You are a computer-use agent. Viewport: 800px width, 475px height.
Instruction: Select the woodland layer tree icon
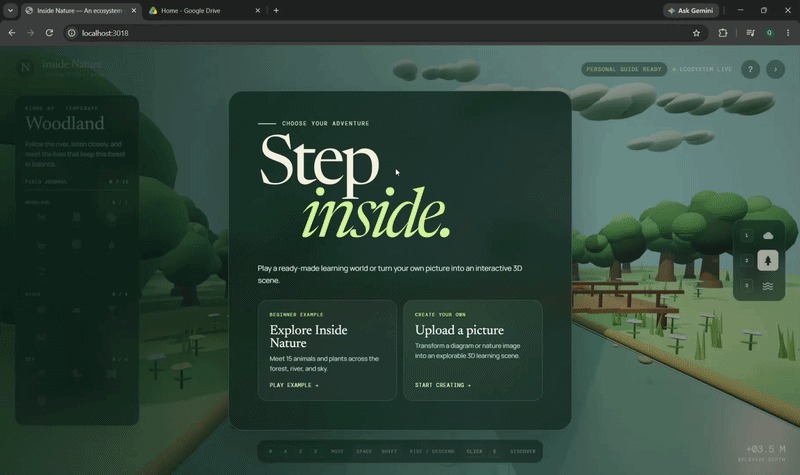pyautogui.click(x=767, y=261)
